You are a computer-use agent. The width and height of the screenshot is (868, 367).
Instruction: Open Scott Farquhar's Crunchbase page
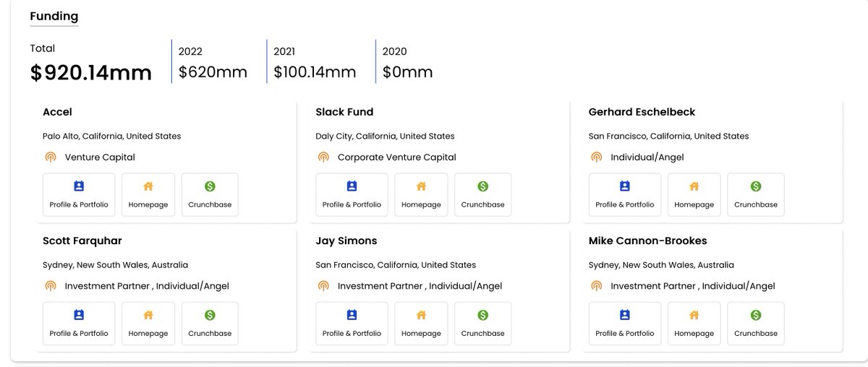click(x=210, y=323)
